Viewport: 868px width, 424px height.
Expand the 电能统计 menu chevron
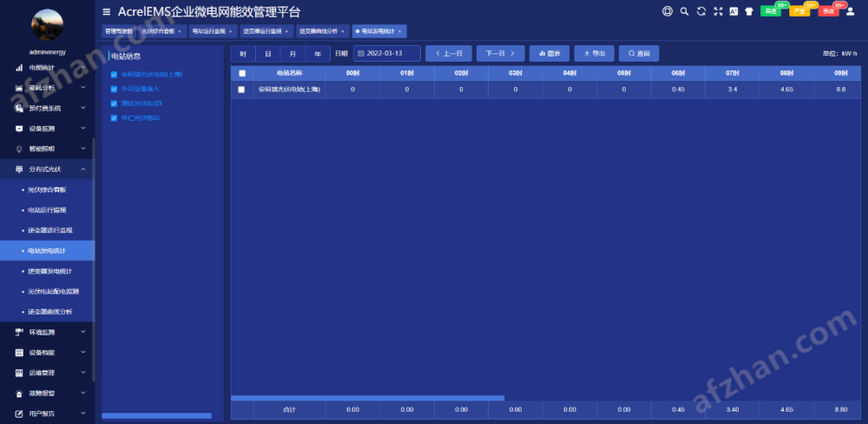(x=83, y=67)
